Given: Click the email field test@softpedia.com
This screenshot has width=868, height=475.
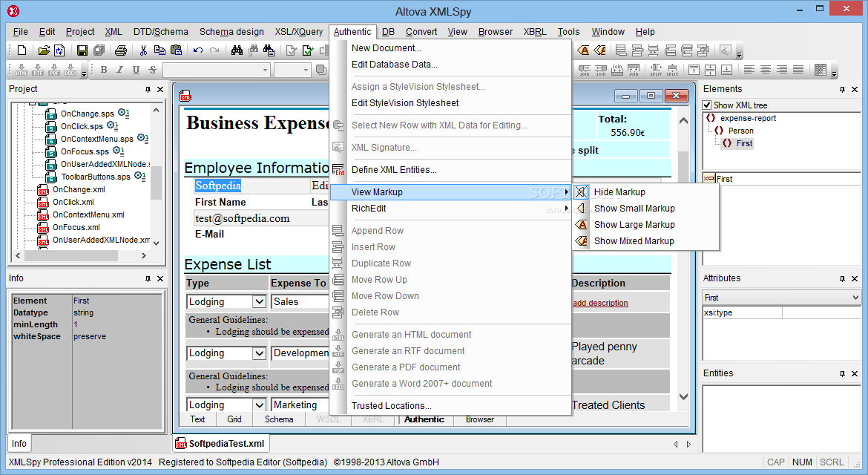Looking at the screenshot, I should (x=242, y=218).
